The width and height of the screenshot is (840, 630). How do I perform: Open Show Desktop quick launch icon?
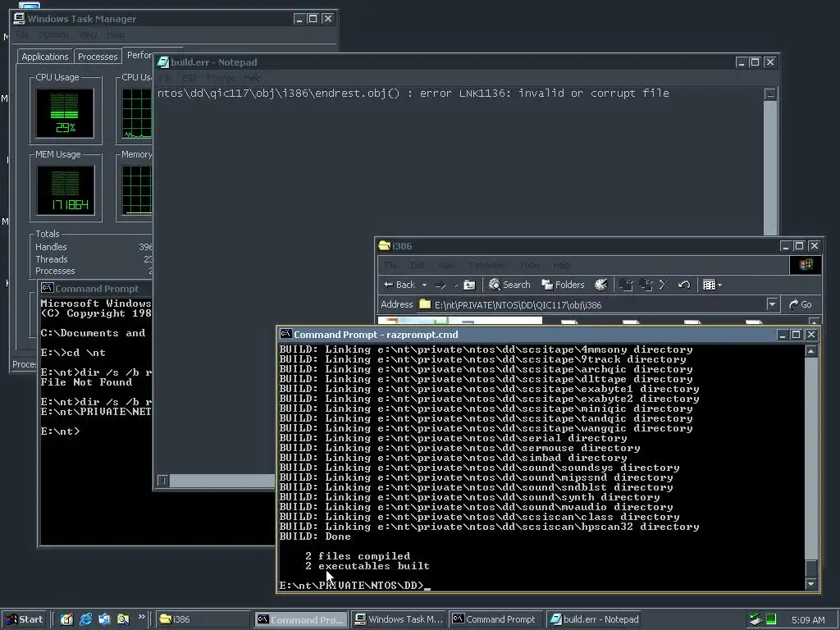(66, 619)
